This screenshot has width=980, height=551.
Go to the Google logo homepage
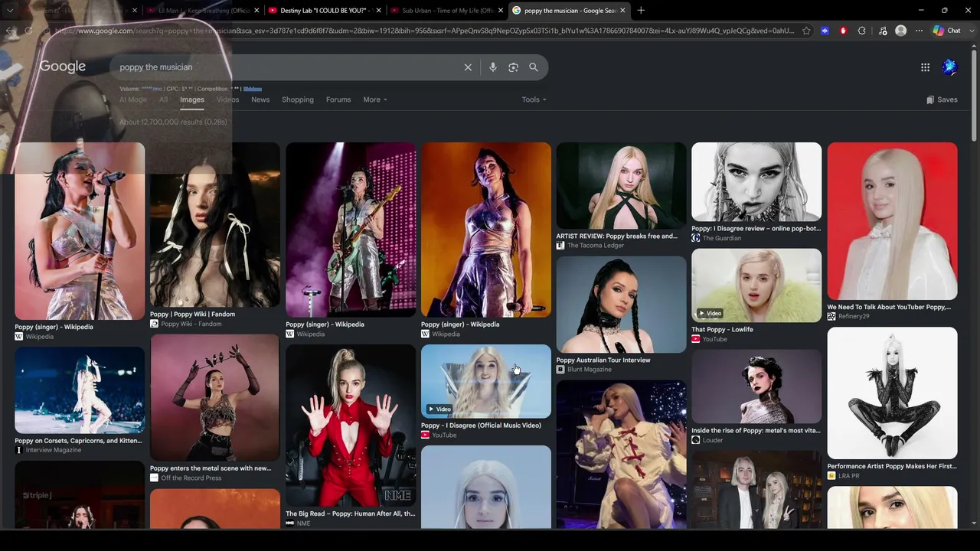pyautogui.click(x=63, y=67)
